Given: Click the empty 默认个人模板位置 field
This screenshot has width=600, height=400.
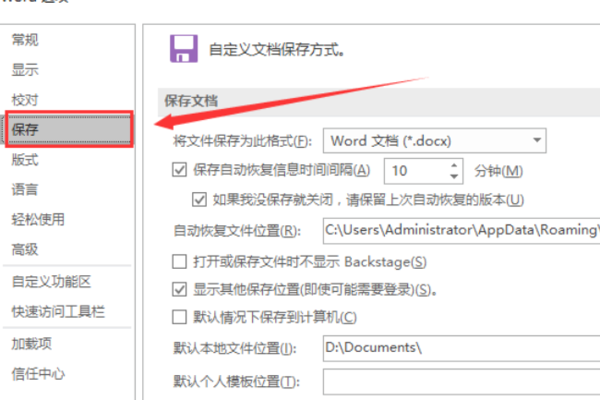Looking at the screenshot, I should [461, 382].
